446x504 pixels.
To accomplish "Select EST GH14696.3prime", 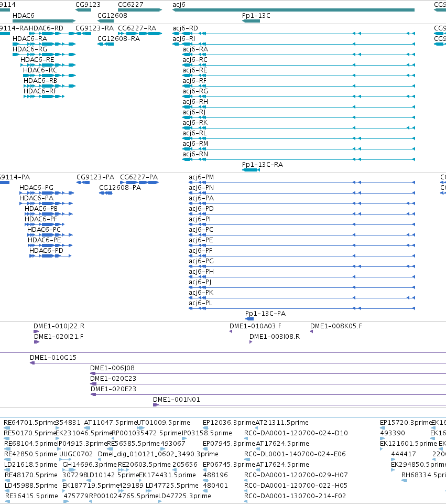I will pyautogui.click(x=90, y=465).
